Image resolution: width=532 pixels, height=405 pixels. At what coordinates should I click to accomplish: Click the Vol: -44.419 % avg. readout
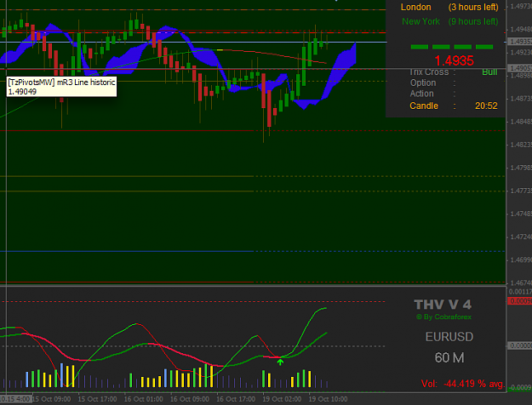[x=462, y=384]
